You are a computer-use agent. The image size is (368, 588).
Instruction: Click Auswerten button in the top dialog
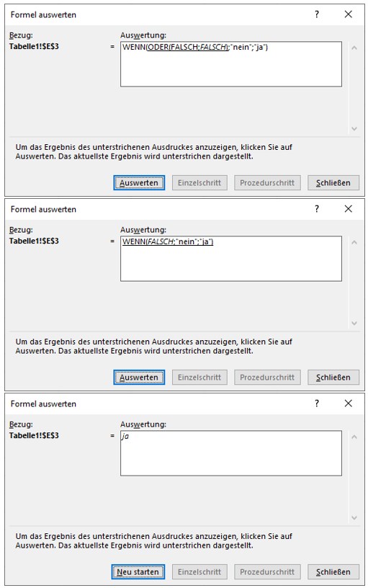[x=139, y=182]
